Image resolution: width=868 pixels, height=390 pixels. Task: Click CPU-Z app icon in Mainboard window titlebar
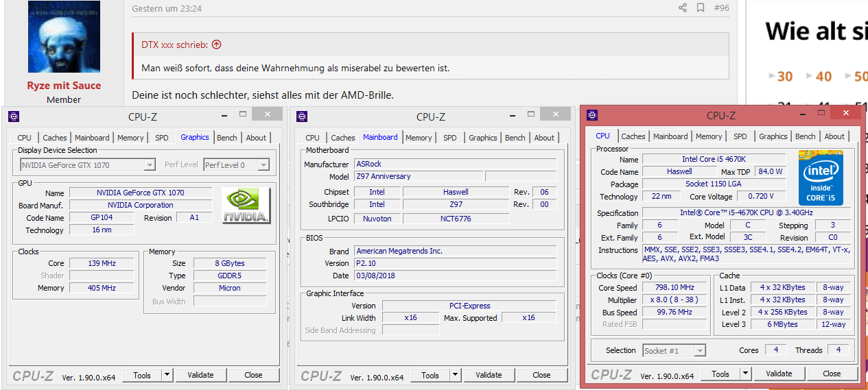tap(302, 117)
